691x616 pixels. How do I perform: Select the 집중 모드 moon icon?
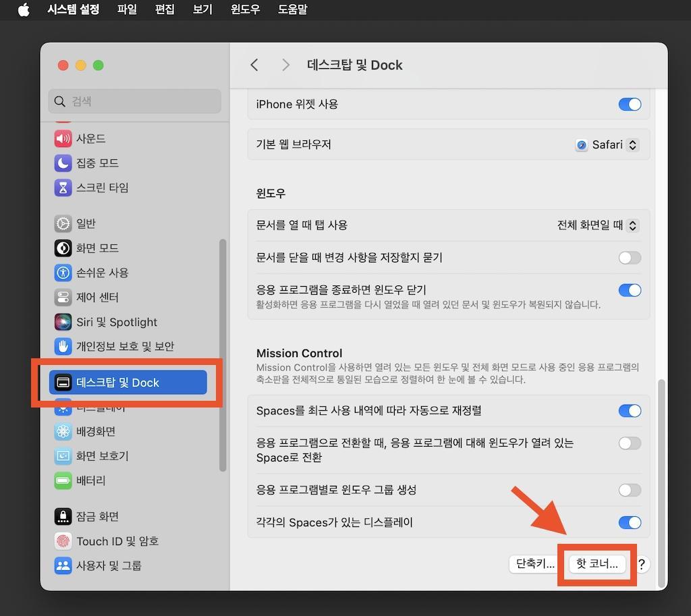click(63, 163)
